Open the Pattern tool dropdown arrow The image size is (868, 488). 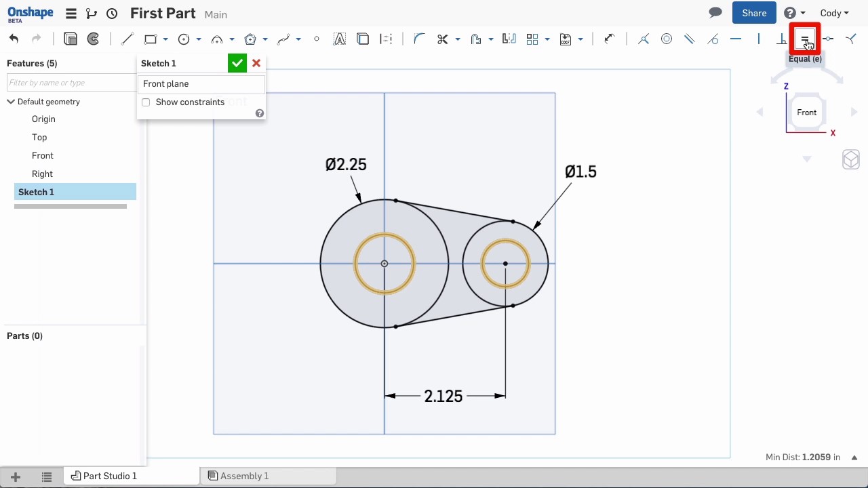tap(547, 39)
